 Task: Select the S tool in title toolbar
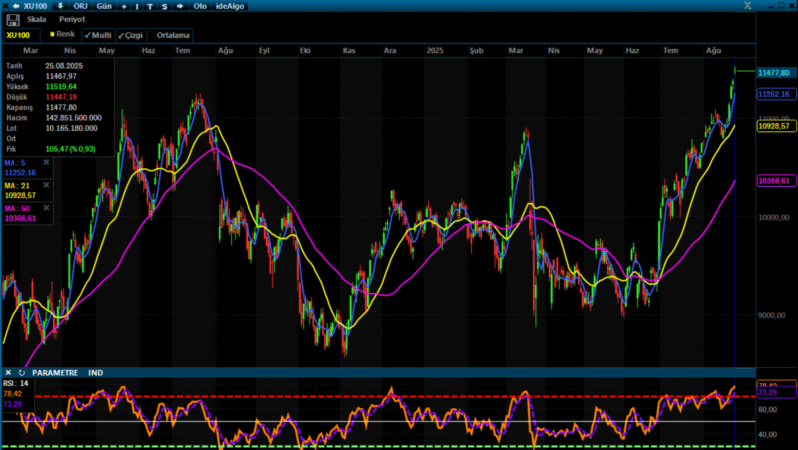(163, 6)
